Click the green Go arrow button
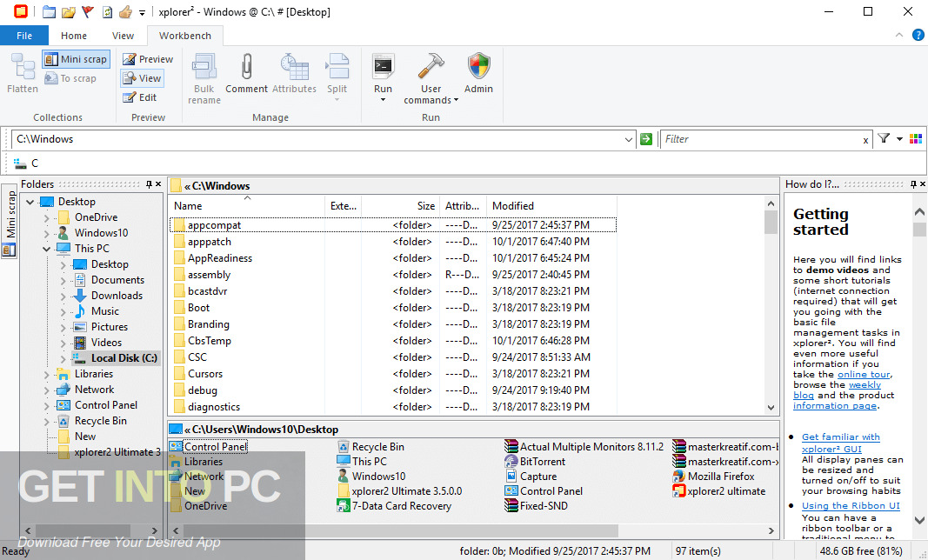 (x=646, y=139)
